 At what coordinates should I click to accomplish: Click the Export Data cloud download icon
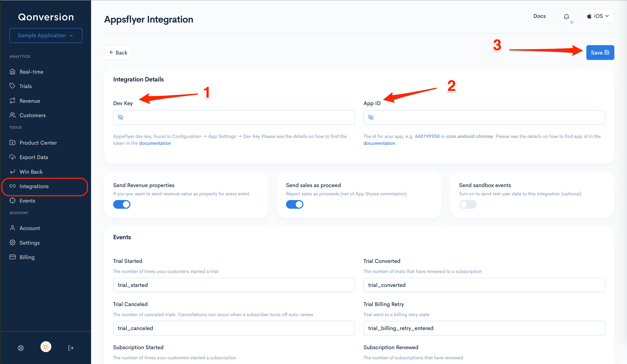(x=12, y=157)
